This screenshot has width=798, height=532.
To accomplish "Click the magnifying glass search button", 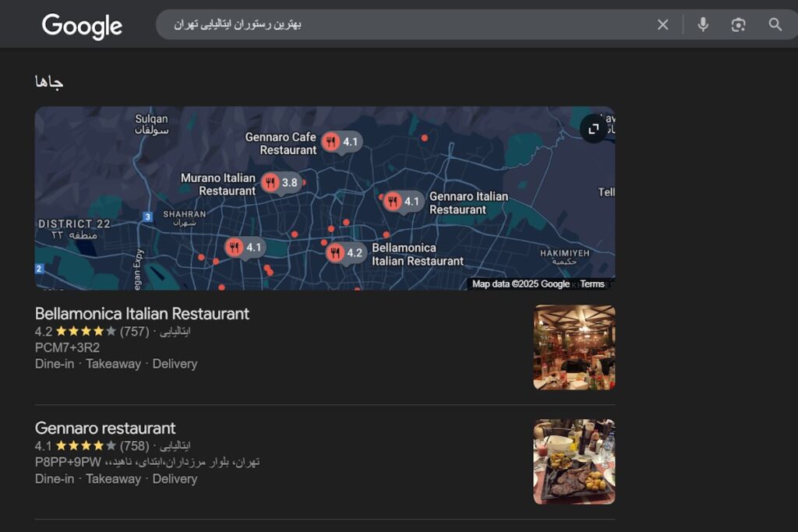I will coord(775,25).
